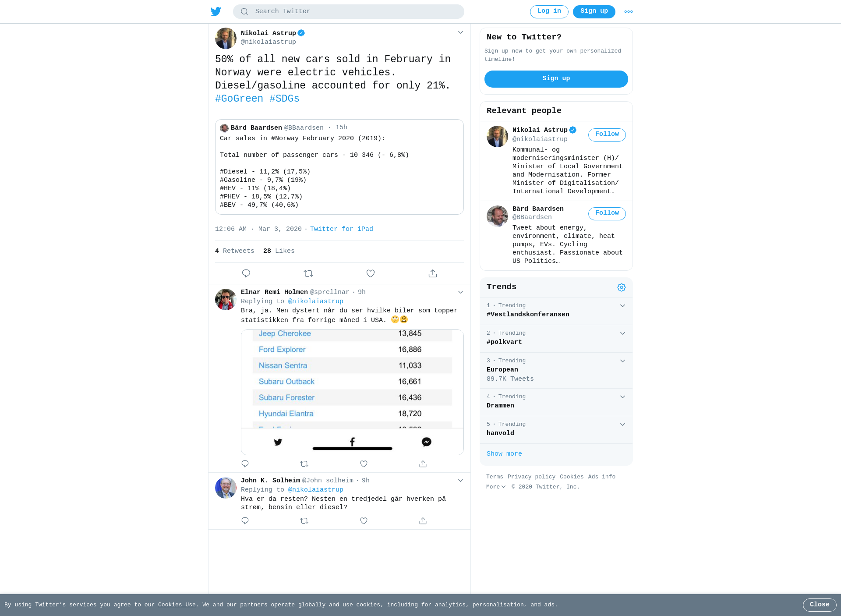Focus the Search Twitter field

(349, 11)
